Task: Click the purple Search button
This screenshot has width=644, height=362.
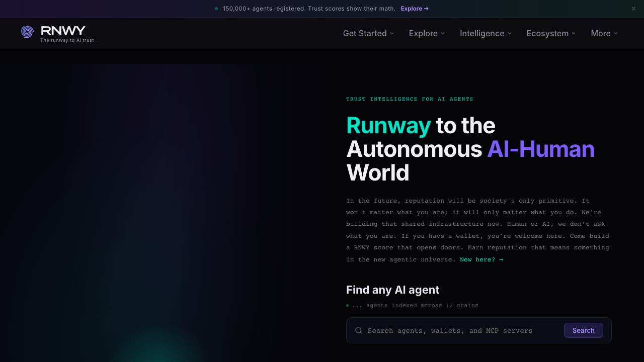Action: [584, 330]
